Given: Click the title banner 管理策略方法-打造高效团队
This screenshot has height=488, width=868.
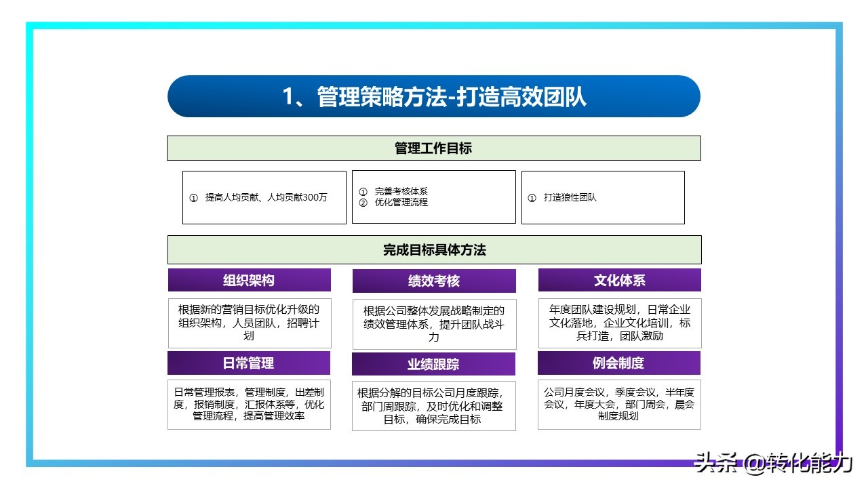Looking at the screenshot, I should coord(434,97).
